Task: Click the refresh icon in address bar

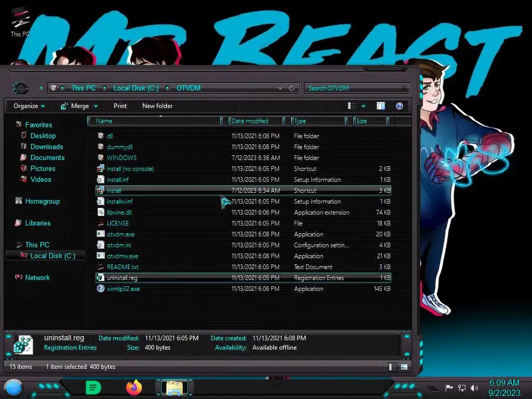Action: 291,88
